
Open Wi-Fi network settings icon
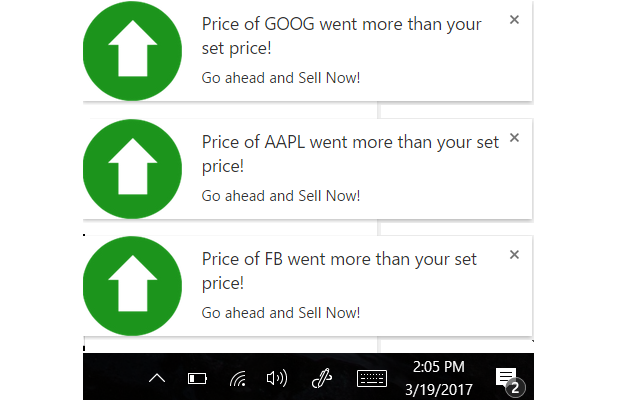(x=238, y=378)
